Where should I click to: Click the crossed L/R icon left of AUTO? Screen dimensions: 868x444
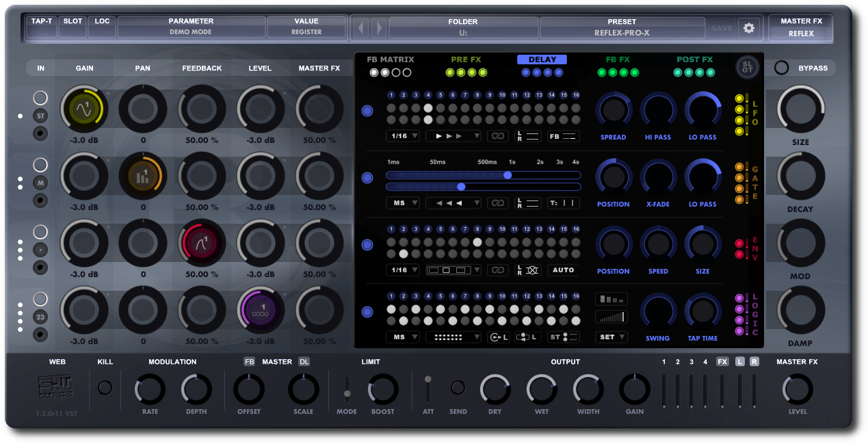tap(528, 270)
